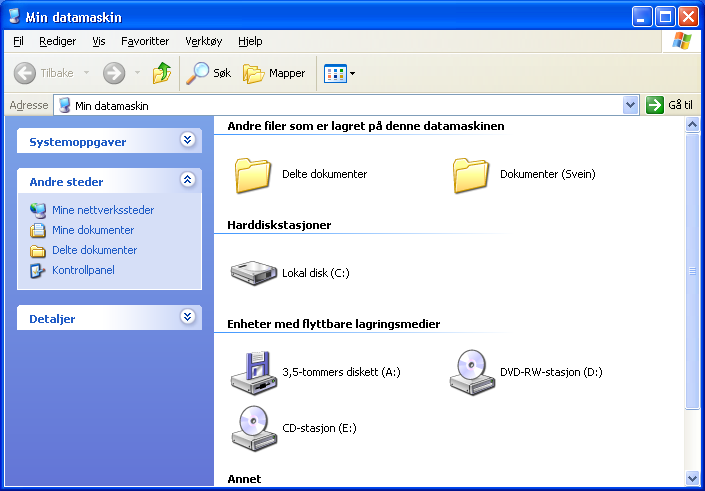Click the Min datamaskin title bar icon
Image resolution: width=705 pixels, height=491 pixels.
click(x=14, y=16)
